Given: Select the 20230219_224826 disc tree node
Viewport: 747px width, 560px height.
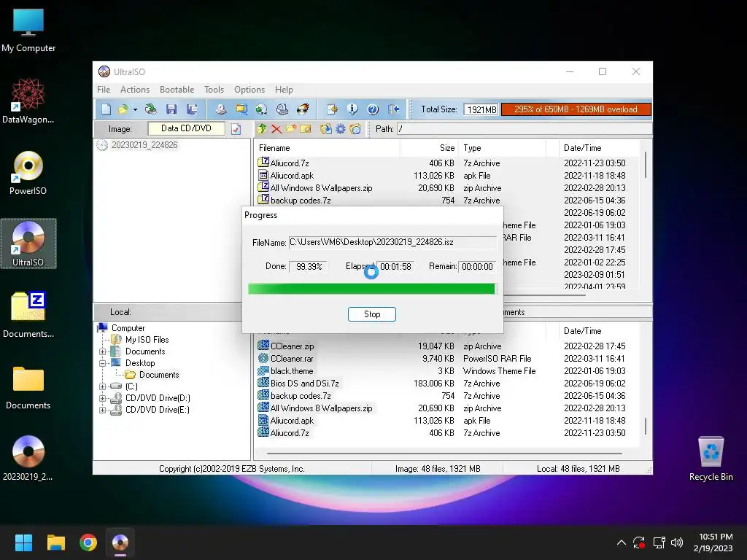Looking at the screenshot, I should (144, 145).
